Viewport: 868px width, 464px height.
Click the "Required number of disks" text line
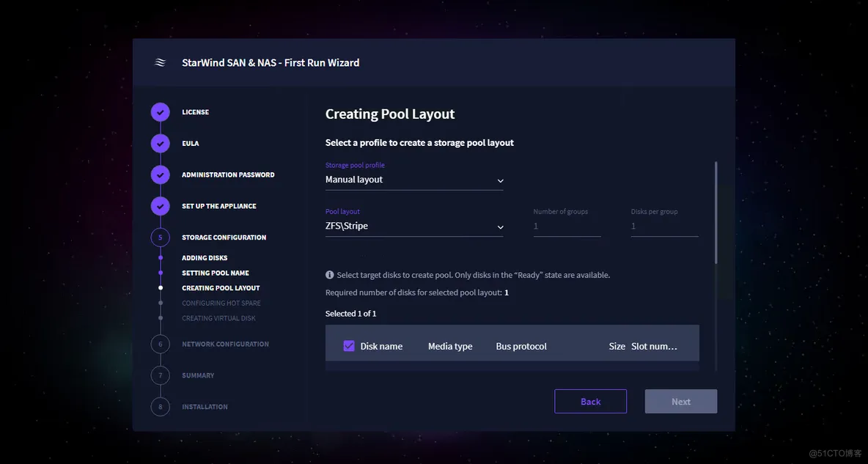pyautogui.click(x=417, y=292)
